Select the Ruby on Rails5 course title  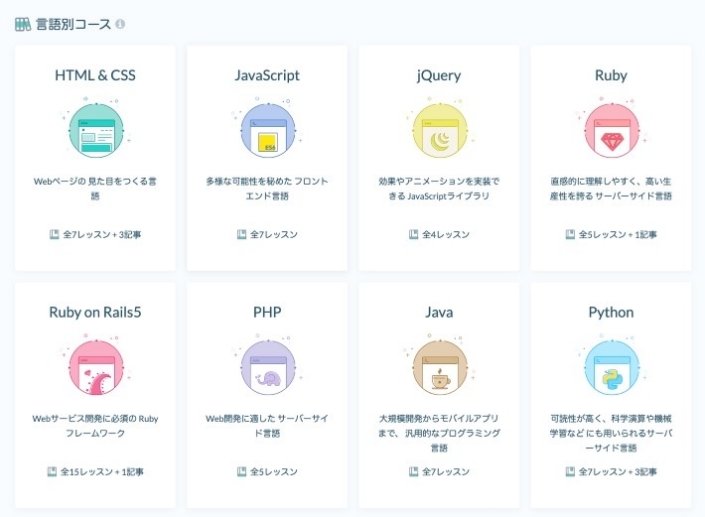95,312
